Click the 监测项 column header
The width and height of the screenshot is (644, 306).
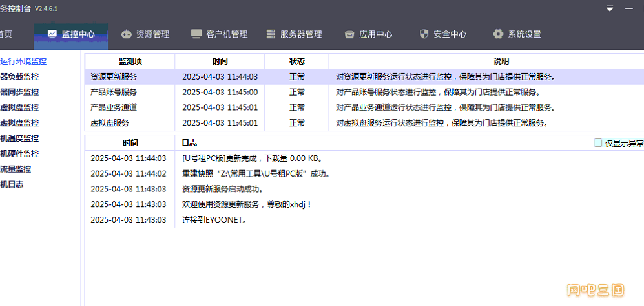click(x=130, y=61)
